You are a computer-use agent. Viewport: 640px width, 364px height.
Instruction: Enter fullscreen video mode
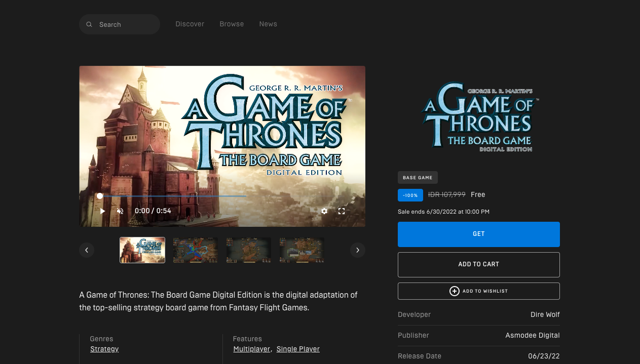tap(342, 211)
